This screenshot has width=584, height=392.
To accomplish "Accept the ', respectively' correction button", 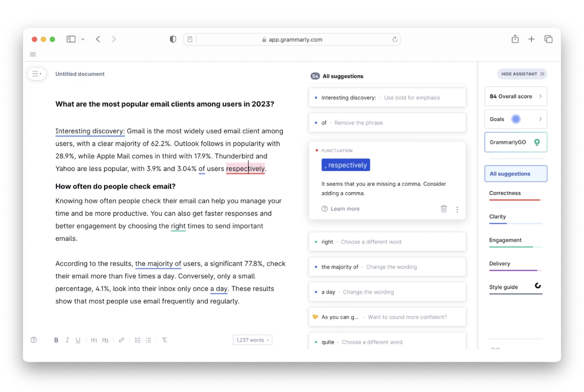I will (346, 165).
